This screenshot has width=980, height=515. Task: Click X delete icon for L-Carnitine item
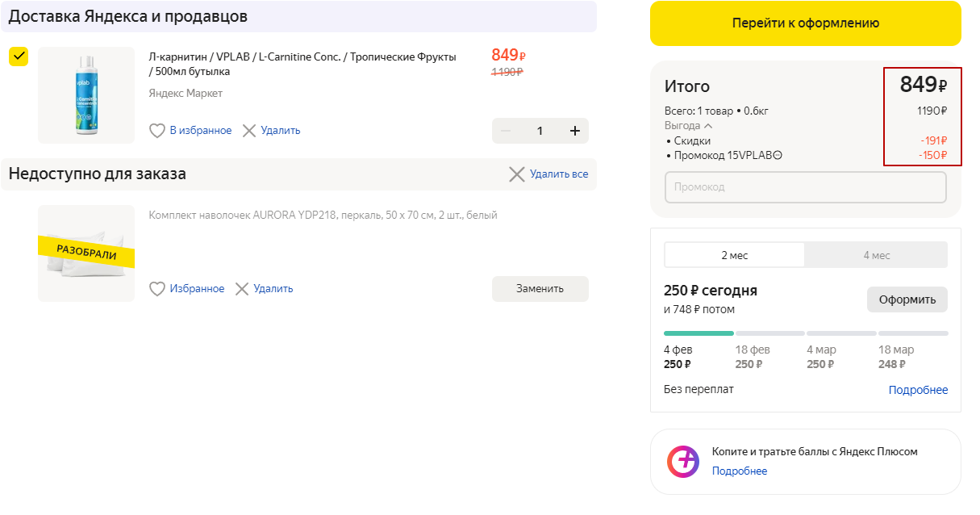pyautogui.click(x=249, y=131)
